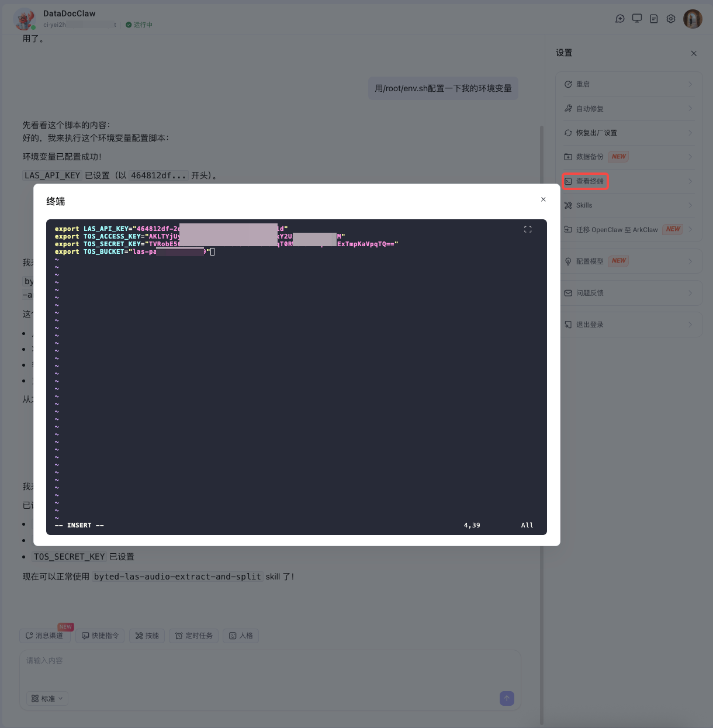The image size is (713, 728).
Task: Open 技能 skills button below chat
Action: click(147, 636)
